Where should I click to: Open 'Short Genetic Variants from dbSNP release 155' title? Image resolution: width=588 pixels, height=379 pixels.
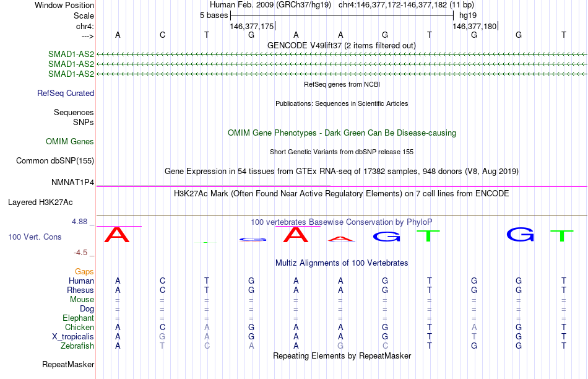(342, 152)
